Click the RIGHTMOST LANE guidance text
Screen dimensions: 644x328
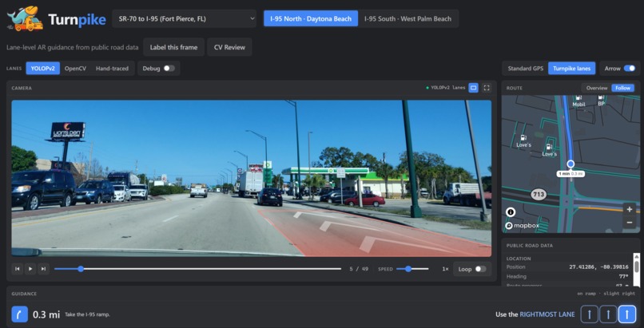coord(547,314)
